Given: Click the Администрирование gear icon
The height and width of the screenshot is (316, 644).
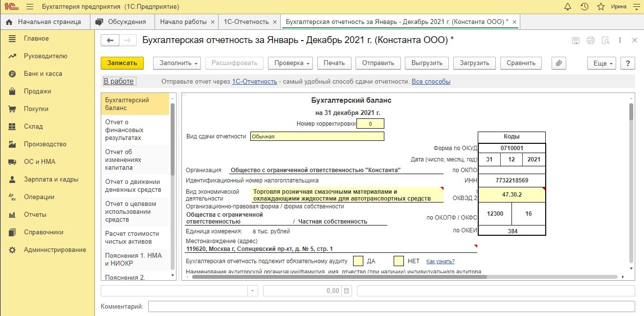Looking at the screenshot, I should pyautogui.click(x=13, y=250).
